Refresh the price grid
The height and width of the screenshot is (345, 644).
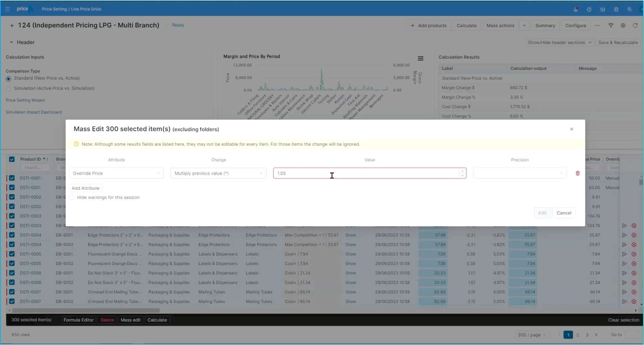click(x=635, y=25)
